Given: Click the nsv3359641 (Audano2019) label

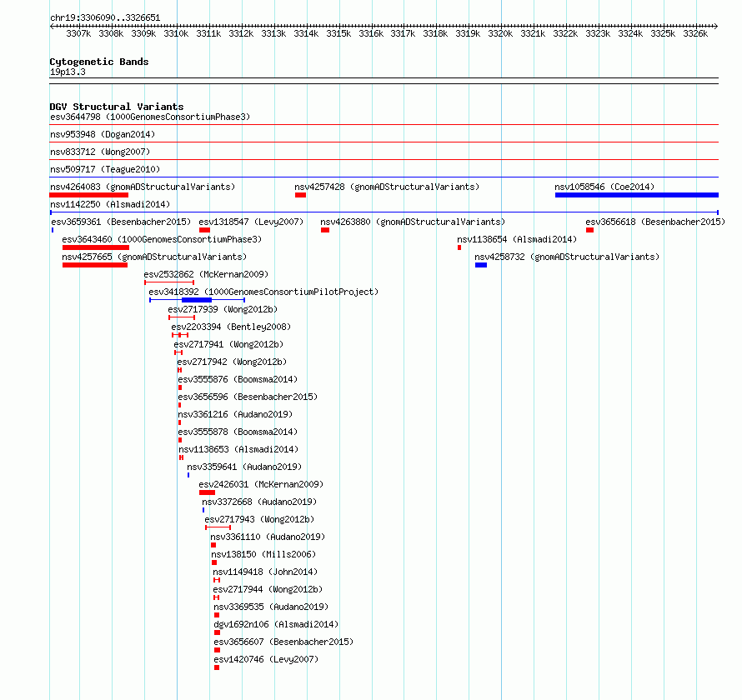Looking at the screenshot, I should point(244,467).
